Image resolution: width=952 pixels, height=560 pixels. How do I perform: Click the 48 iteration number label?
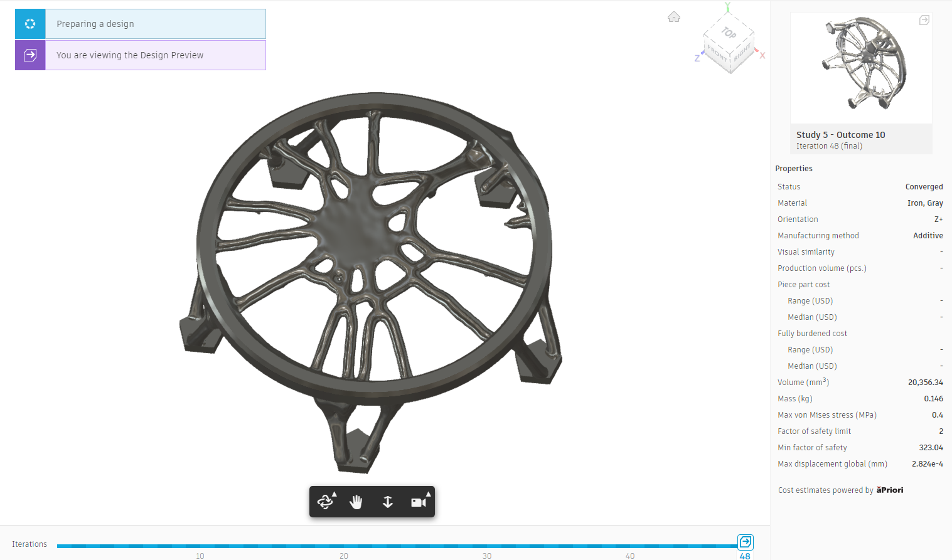[745, 556]
